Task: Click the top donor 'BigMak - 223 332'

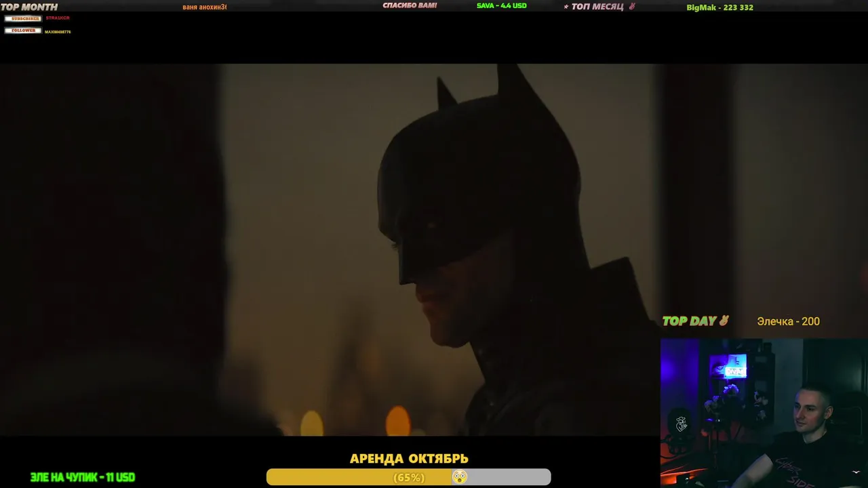Action: [719, 7]
